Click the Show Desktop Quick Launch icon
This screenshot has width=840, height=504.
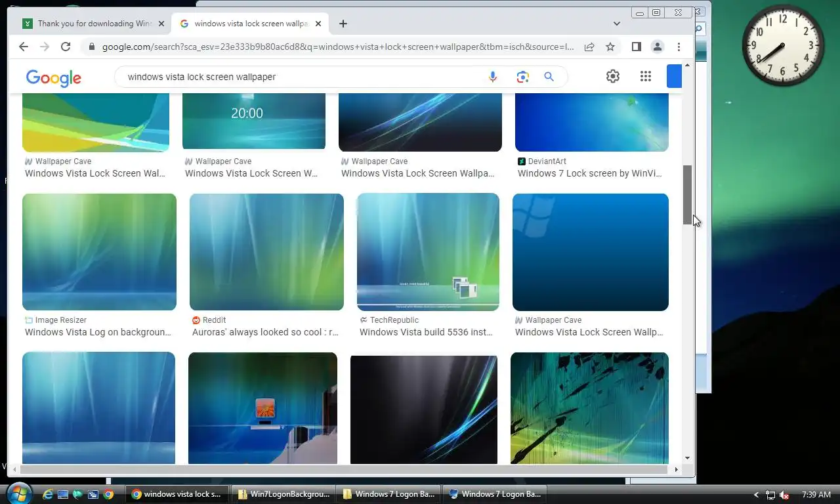[63, 494]
